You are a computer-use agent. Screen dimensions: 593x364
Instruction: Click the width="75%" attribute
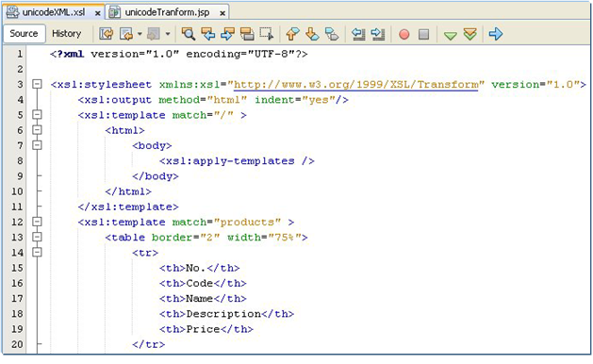[x=264, y=238]
